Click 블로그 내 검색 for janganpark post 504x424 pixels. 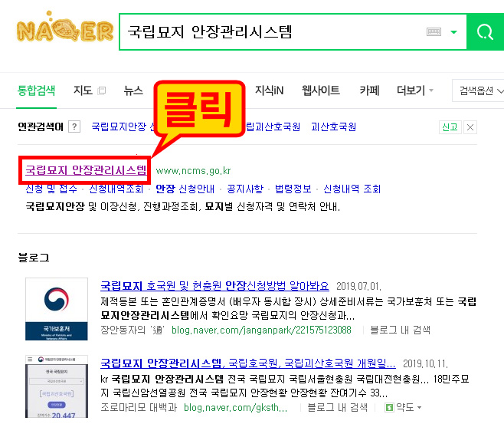pos(400,330)
